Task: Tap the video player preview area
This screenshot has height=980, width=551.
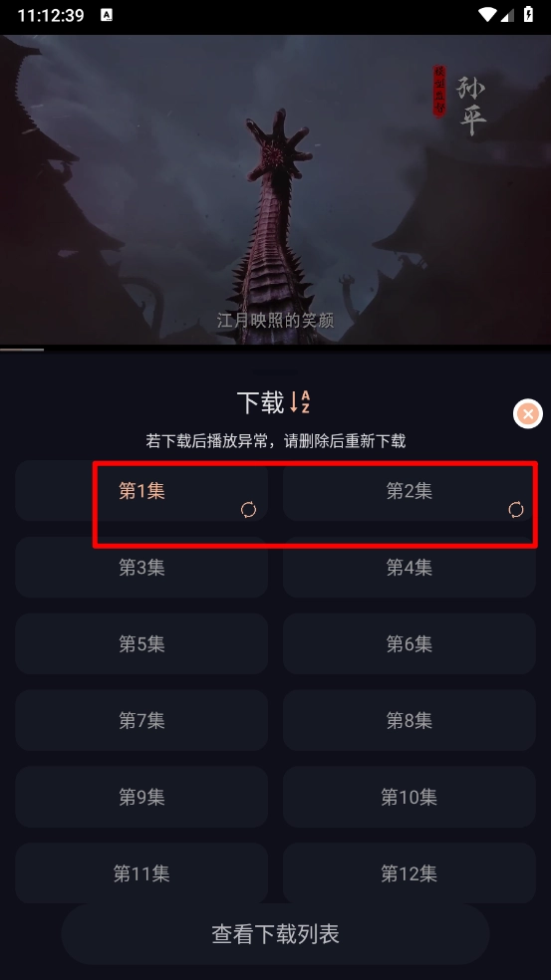Action: coord(275,189)
